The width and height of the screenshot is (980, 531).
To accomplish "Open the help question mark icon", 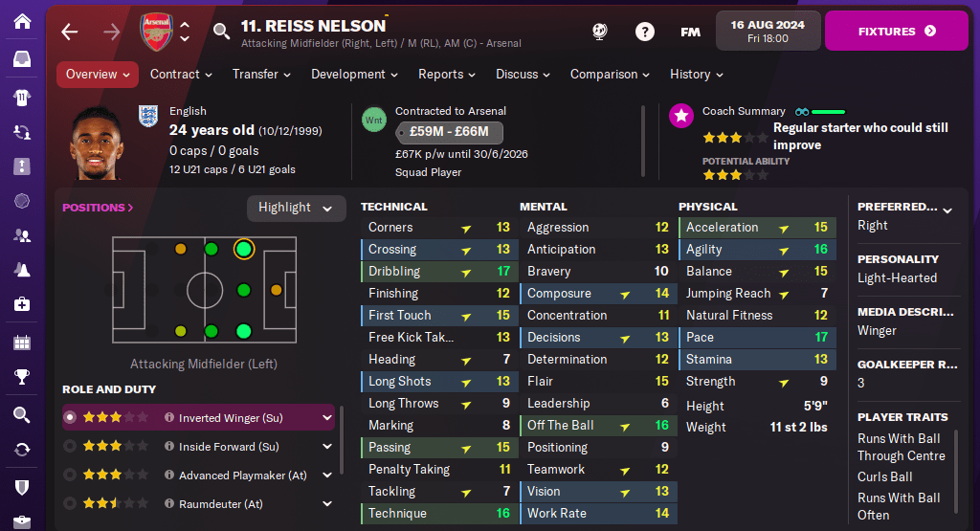I will coord(645,32).
